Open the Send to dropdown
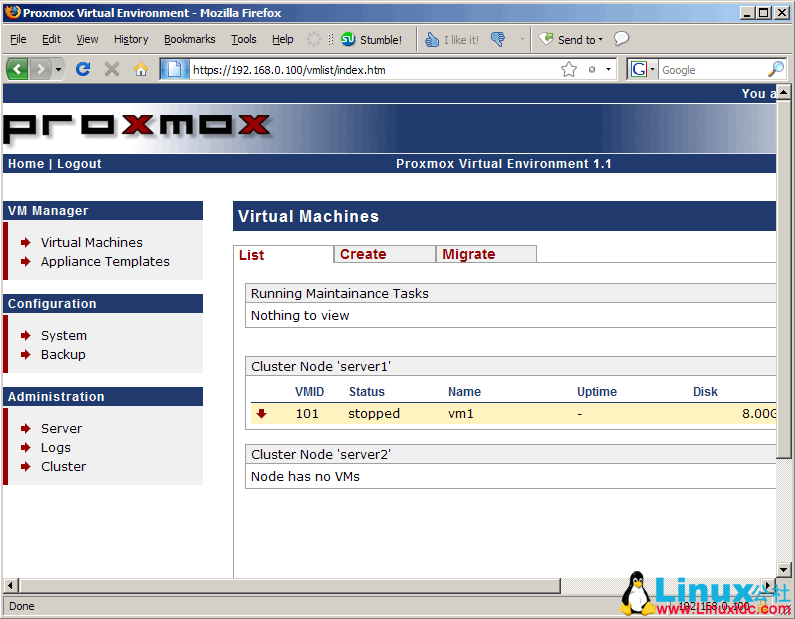Screen dimensions: 795x619 [x=571, y=40]
